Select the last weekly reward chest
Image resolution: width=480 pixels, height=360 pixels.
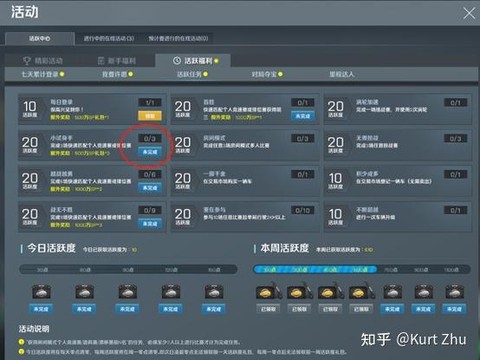point(454,292)
